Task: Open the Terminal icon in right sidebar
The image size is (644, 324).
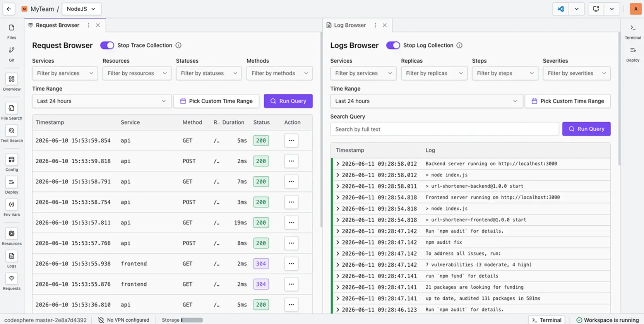Action: pyautogui.click(x=633, y=31)
